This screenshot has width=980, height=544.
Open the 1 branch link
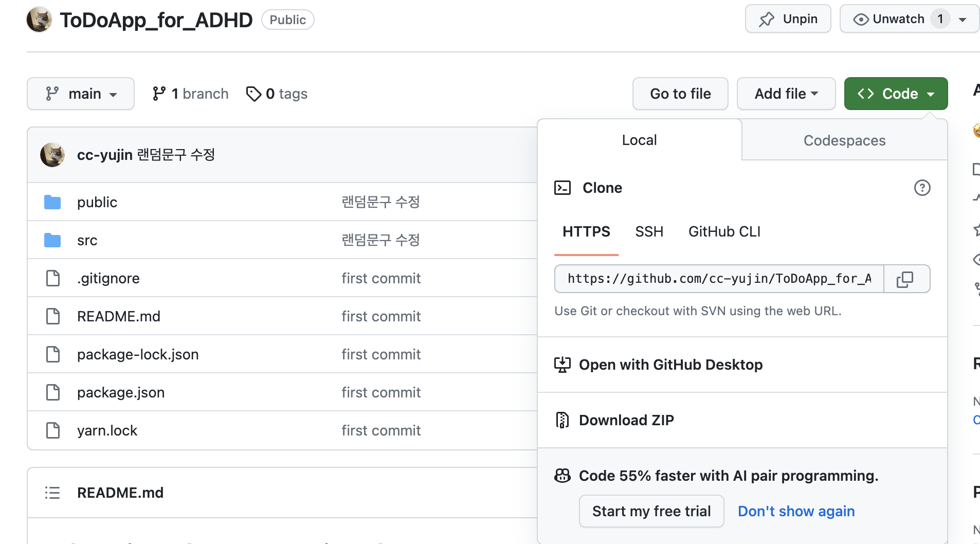190,94
